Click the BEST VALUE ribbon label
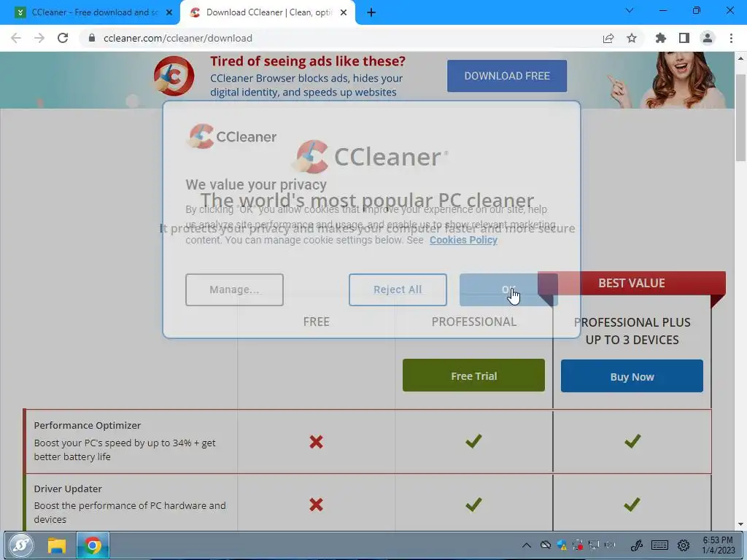Image resolution: width=747 pixels, height=560 pixels. 632,283
